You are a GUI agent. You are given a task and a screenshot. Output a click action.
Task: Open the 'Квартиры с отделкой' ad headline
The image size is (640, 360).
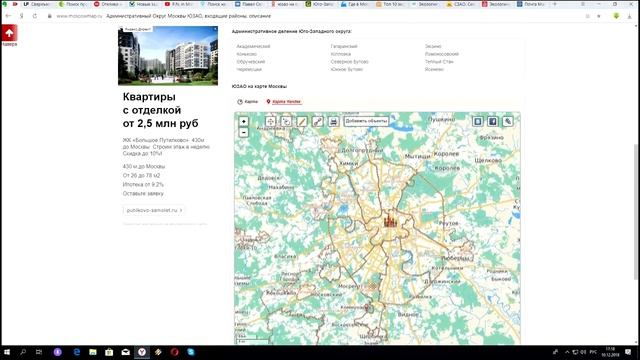point(160,110)
